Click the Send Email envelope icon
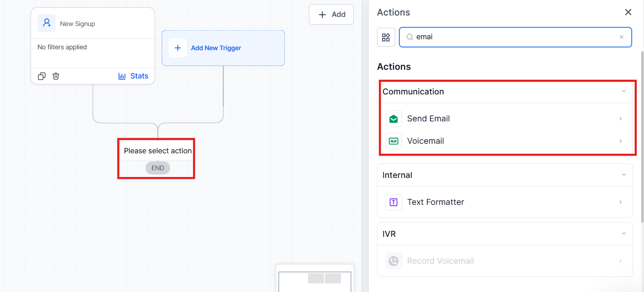The width and height of the screenshot is (644, 292). tap(394, 119)
